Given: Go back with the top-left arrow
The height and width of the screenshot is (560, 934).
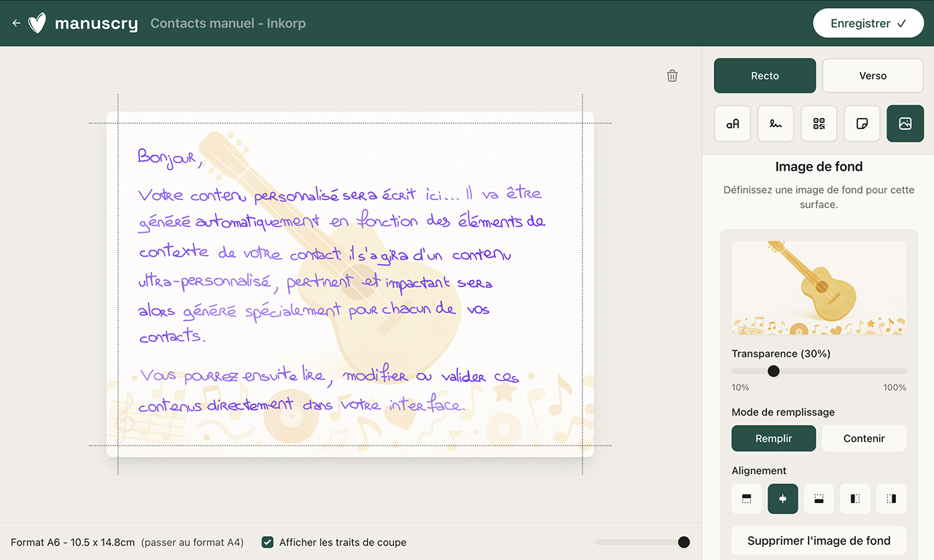Looking at the screenshot, I should (16, 23).
